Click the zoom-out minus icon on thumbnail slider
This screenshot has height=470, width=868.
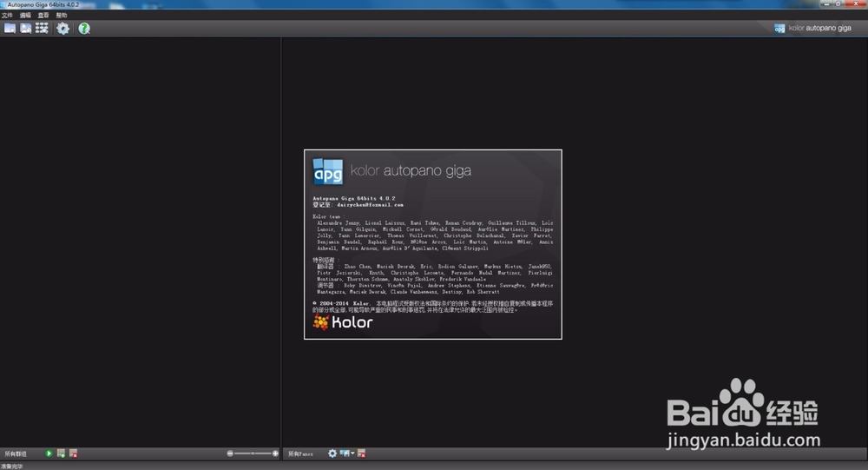click(x=230, y=453)
